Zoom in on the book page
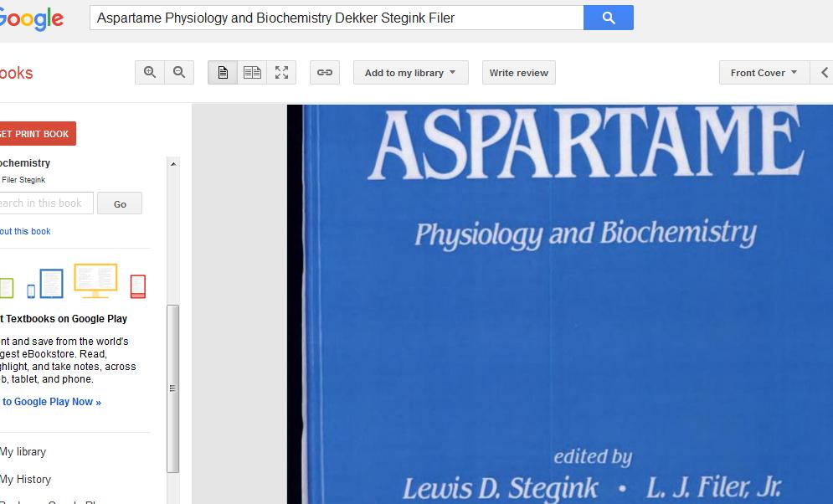833x504 pixels. point(150,72)
